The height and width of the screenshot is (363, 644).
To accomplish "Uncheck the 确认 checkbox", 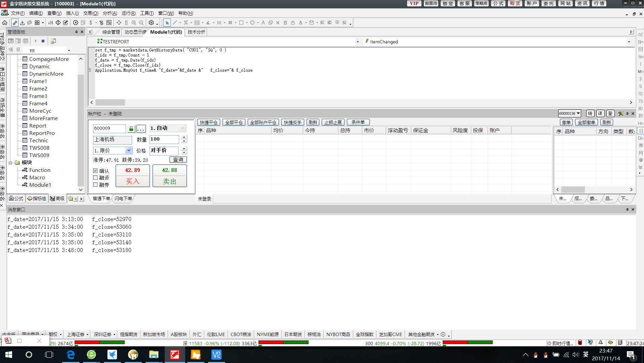I will pyautogui.click(x=95, y=171).
